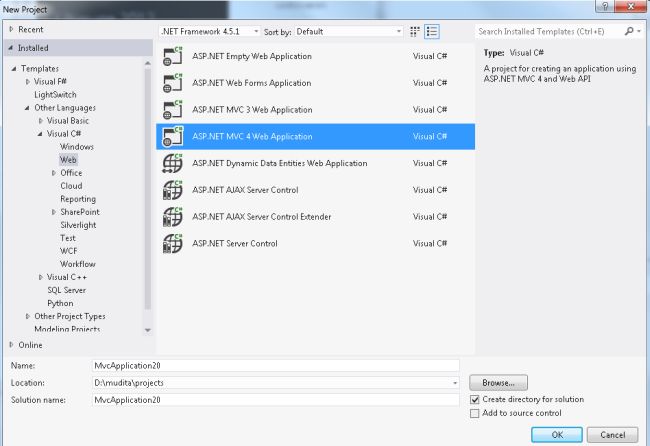Click the ASP.NET Empty Web Application template icon
The image size is (650, 446).
pos(172,56)
